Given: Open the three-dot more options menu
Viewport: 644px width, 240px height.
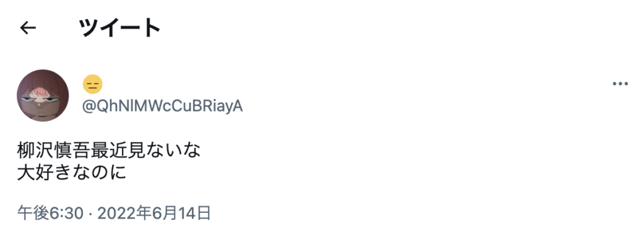Looking at the screenshot, I should [620, 84].
